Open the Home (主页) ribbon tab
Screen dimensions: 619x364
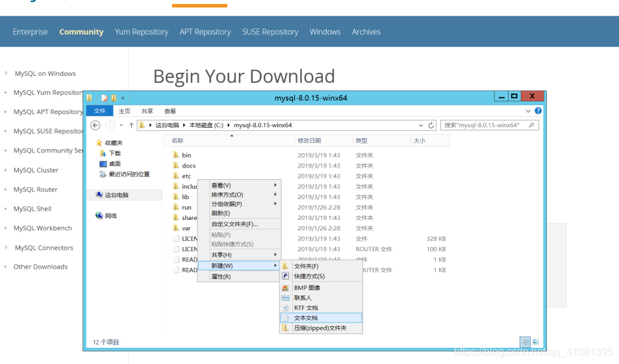tap(125, 111)
